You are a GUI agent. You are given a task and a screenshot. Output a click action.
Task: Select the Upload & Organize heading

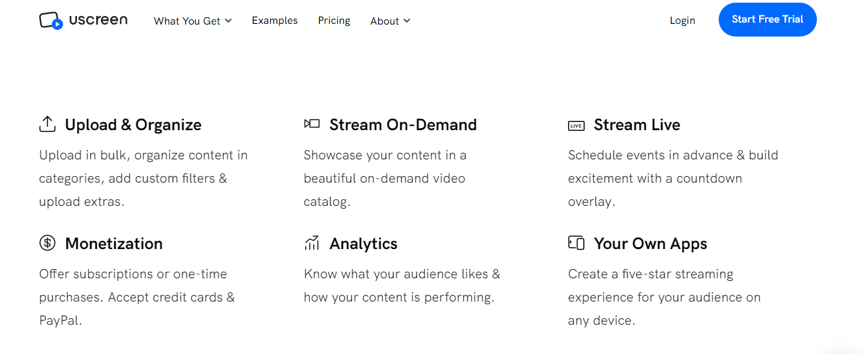pos(133,125)
